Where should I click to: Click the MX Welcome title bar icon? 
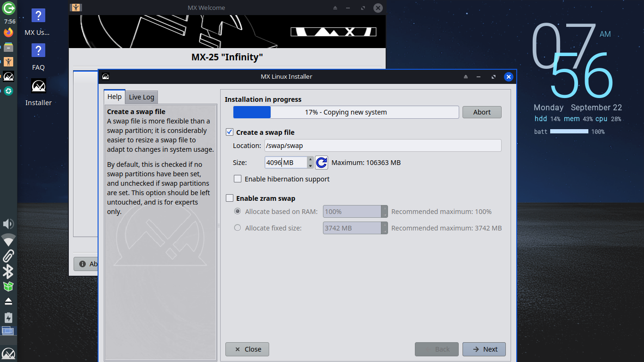[x=76, y=8]
